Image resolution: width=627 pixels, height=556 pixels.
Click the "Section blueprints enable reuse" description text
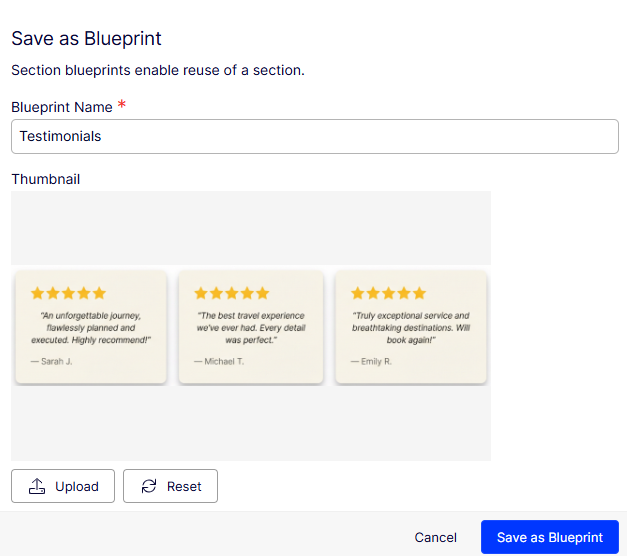point(158,70)
